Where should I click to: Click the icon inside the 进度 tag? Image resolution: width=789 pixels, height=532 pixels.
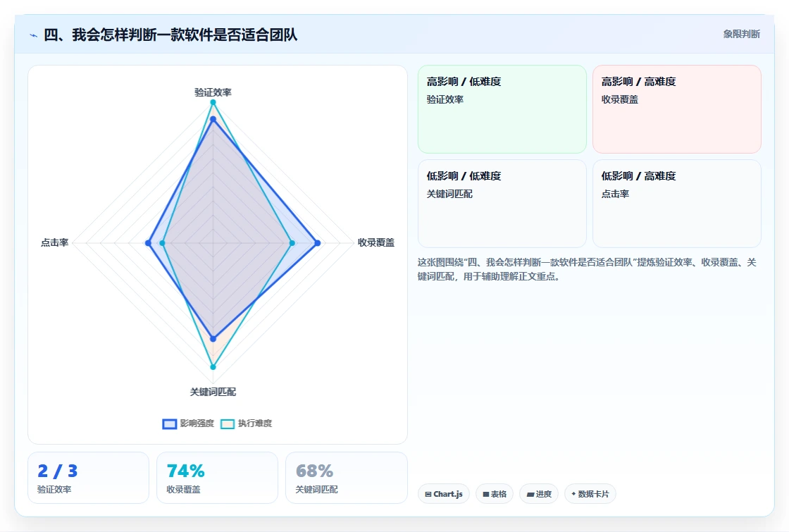point(530,494)
